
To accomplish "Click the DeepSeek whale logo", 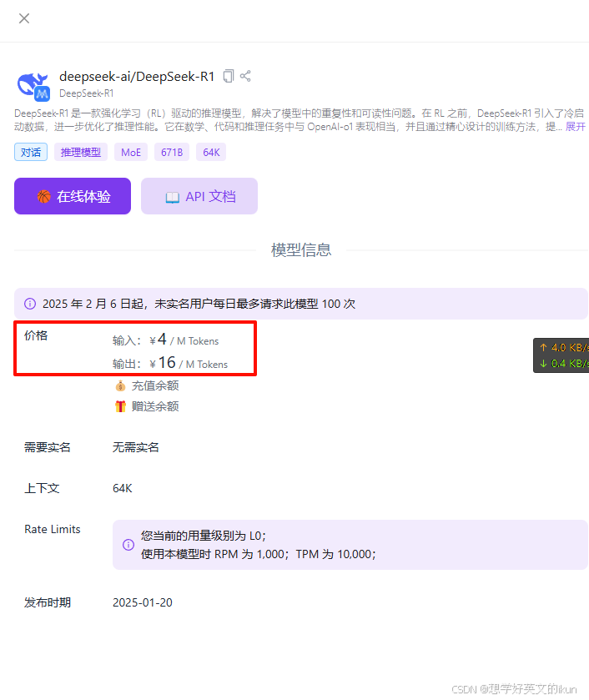I will point(33,85).
